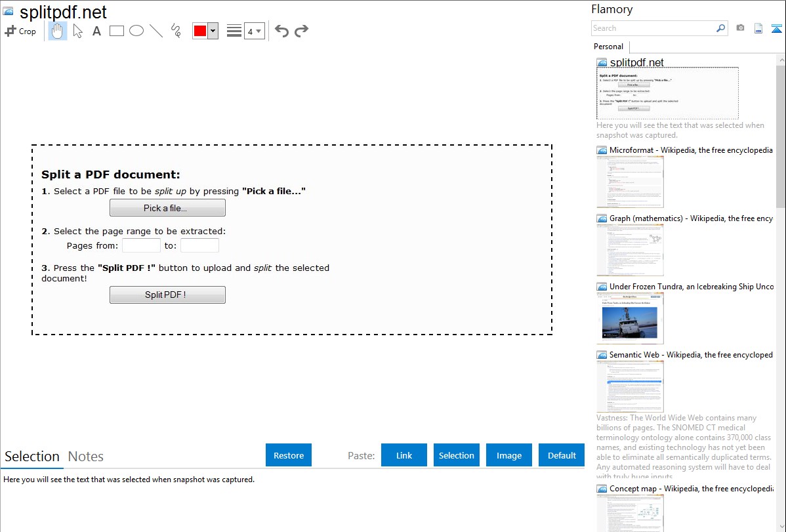Click the upload arrow icon in Flamory header
This screenshot has height=532, width=786.
coord(776,28)
